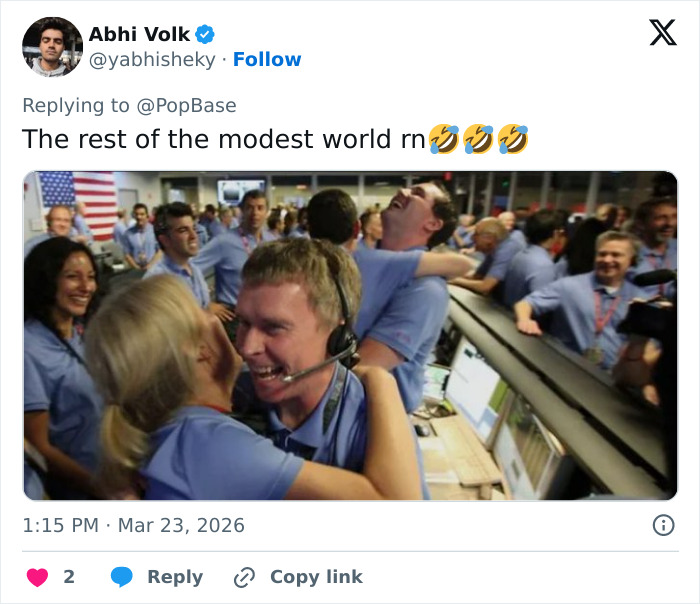Click the first rolling-laughing emoji
The height and width of the screenshot is (604, 700).
pos(443,138)
